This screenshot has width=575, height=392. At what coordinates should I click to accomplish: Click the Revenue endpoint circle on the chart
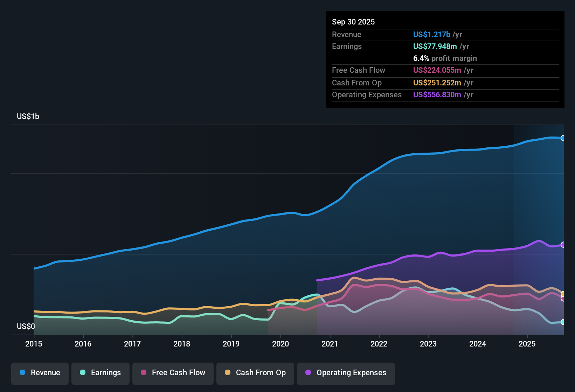(x=563, y=138)
